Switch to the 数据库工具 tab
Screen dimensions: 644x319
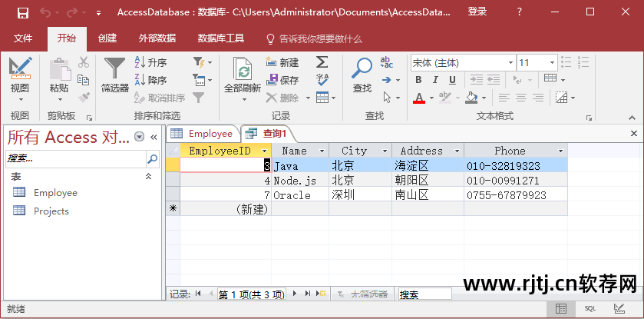point(221,38)
